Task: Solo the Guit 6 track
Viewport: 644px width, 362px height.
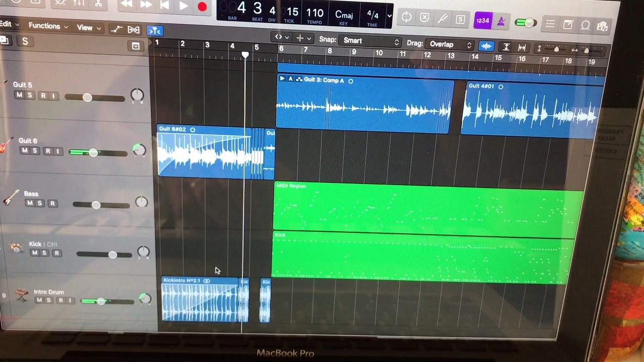Action: (x=35, y=151)
